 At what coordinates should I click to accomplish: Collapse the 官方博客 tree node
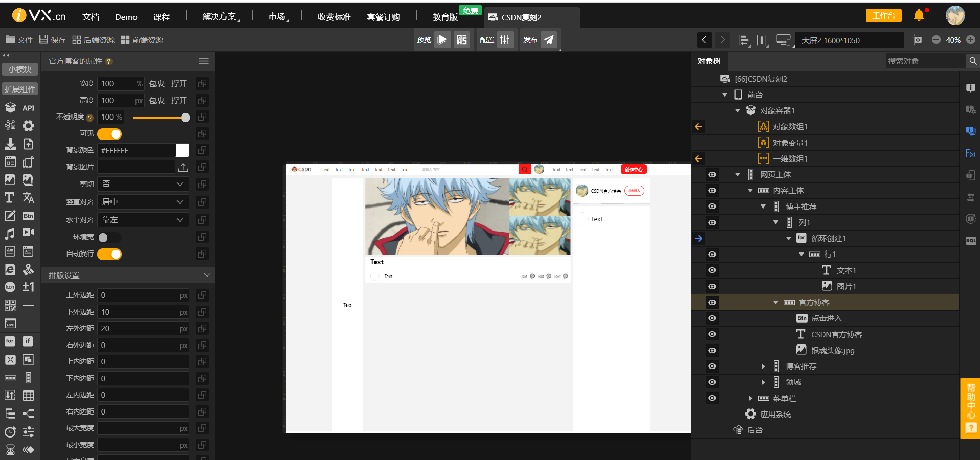coord(776,303)
